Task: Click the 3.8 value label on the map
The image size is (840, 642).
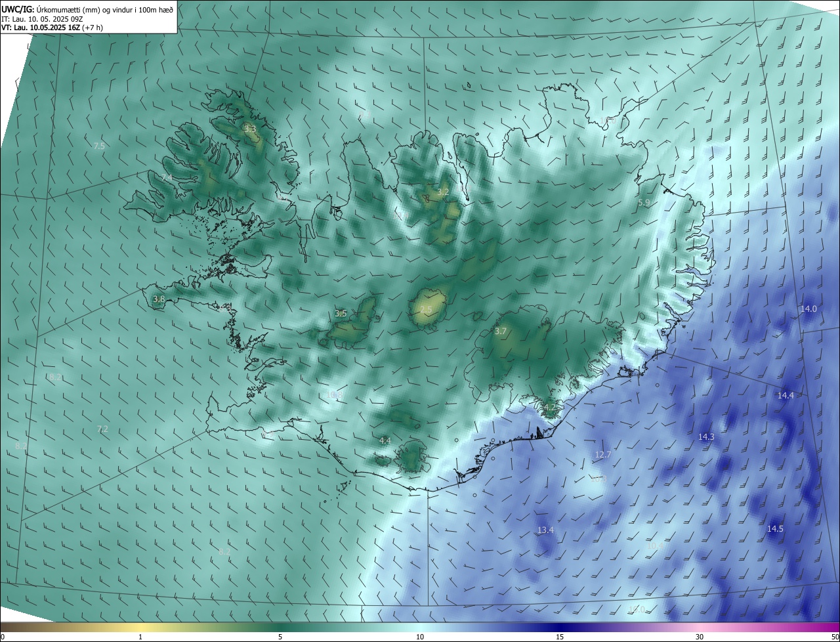Action: (159, 299)
